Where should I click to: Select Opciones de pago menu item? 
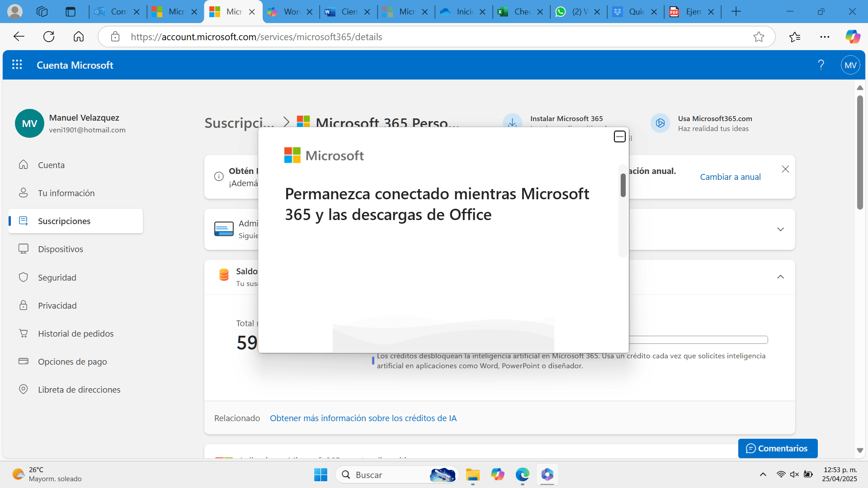tap(72, 361)
